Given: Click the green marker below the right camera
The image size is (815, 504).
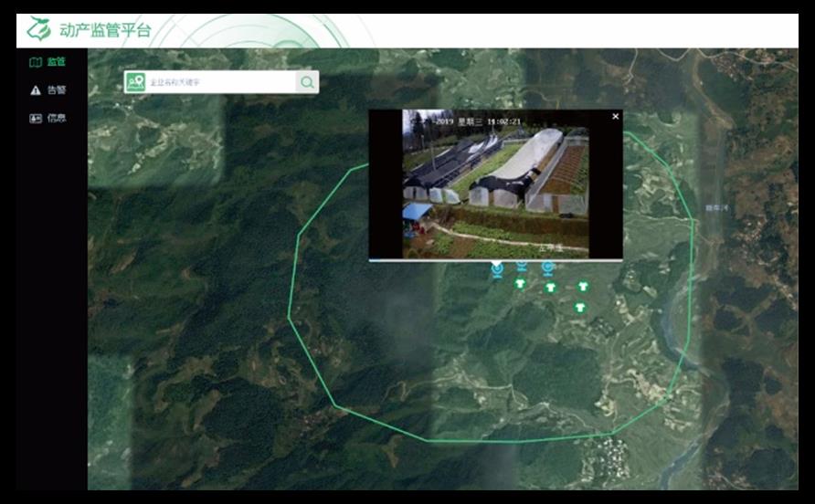Looking at the screenshot, I should [550, 288].
